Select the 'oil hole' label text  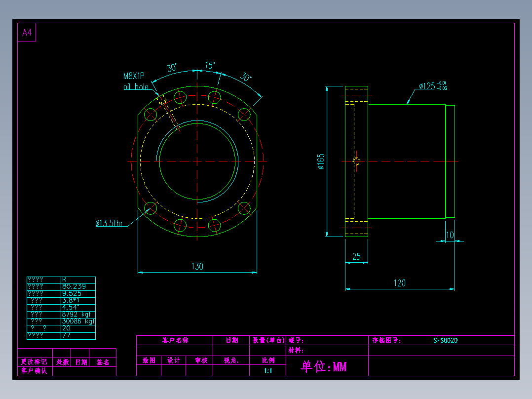(x=136, y=86)
